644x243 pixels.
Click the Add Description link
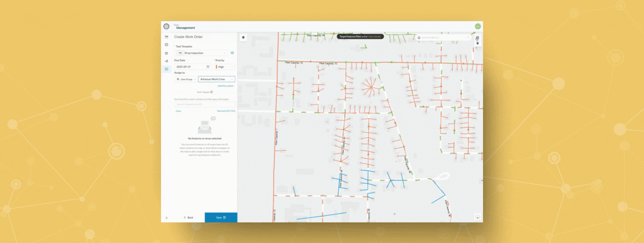tap(225, 86)
